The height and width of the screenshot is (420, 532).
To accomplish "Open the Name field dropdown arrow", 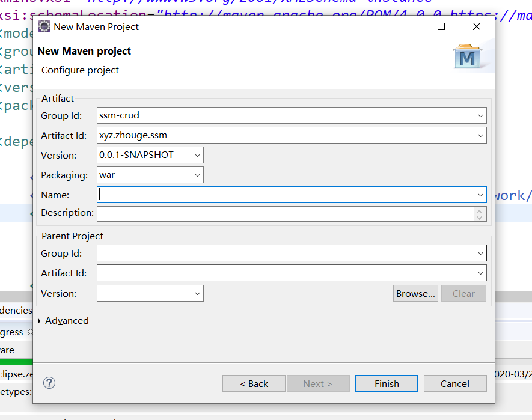I will (480, 195).
